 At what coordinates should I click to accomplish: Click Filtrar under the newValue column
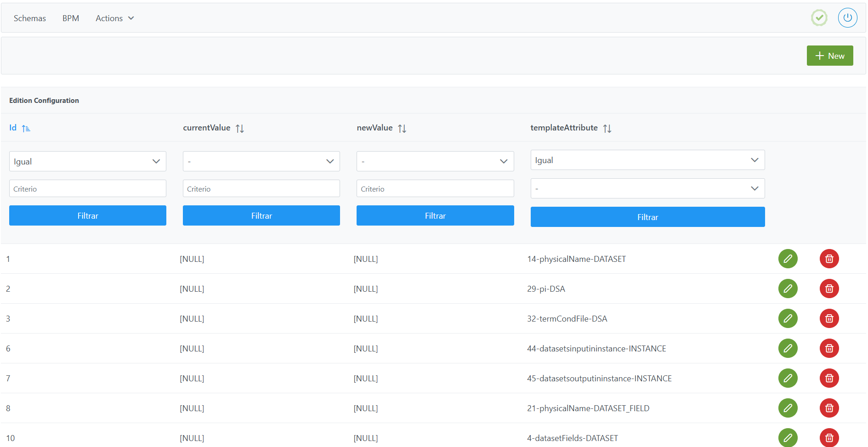point(435,215)
